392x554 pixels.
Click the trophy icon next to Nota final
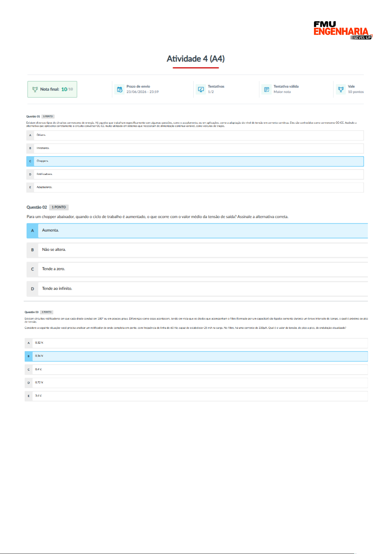(x=35, y=89)
